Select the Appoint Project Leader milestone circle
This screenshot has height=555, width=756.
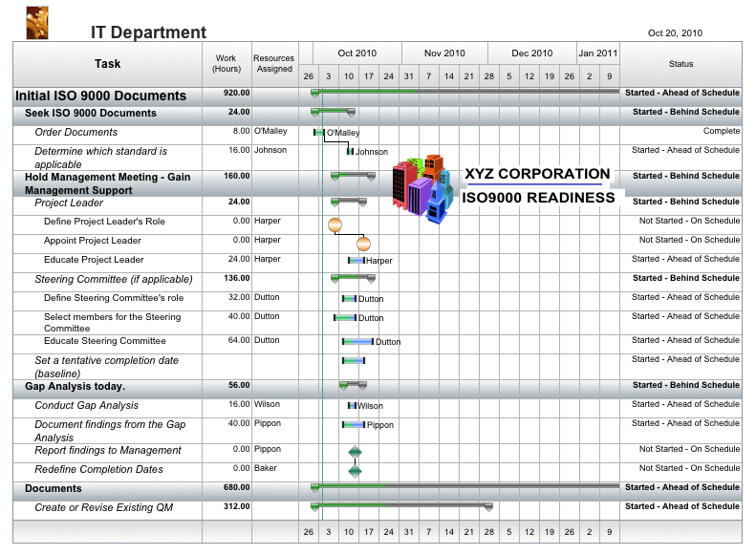[363, 245]
